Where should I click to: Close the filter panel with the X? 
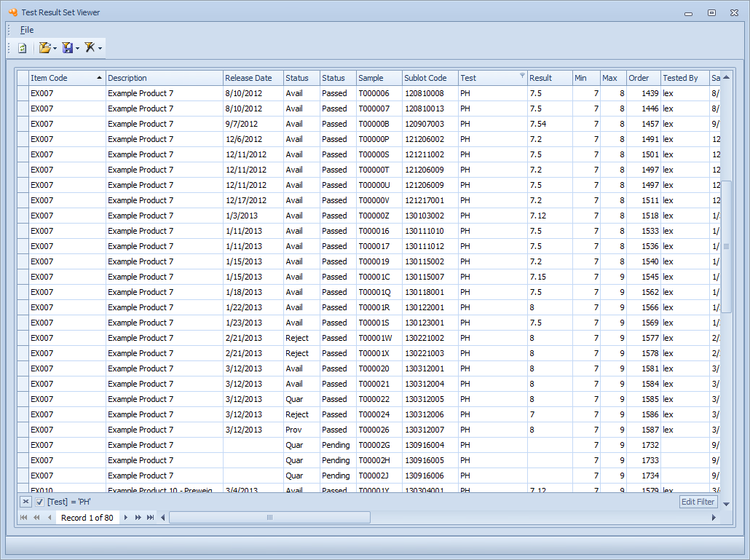[25, 502]
